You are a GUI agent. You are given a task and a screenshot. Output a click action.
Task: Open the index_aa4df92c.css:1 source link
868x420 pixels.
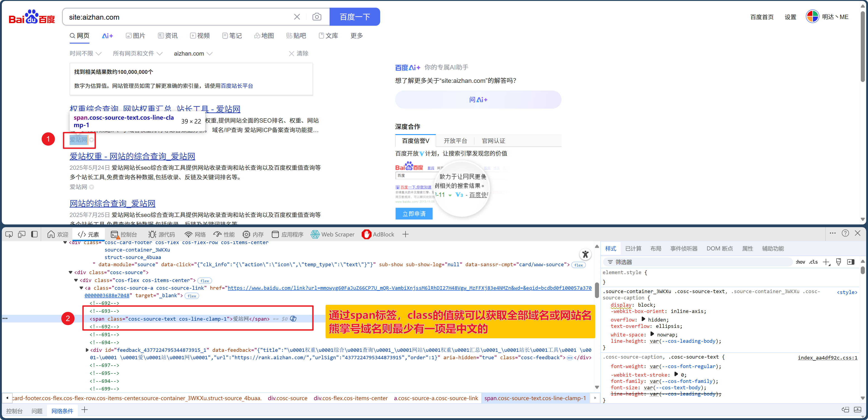pyautogui.click(x=827, y=357)
